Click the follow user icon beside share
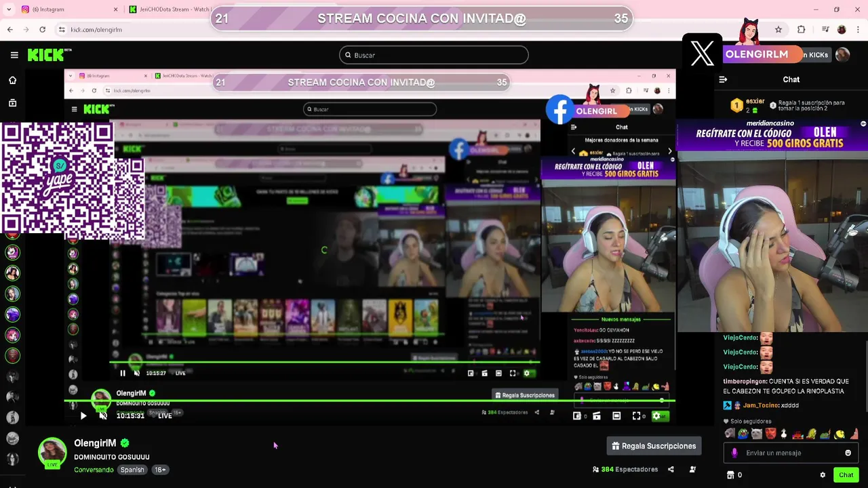Image resolution: width=868 pixels, height=488 pixels. [x=692, y=469]
